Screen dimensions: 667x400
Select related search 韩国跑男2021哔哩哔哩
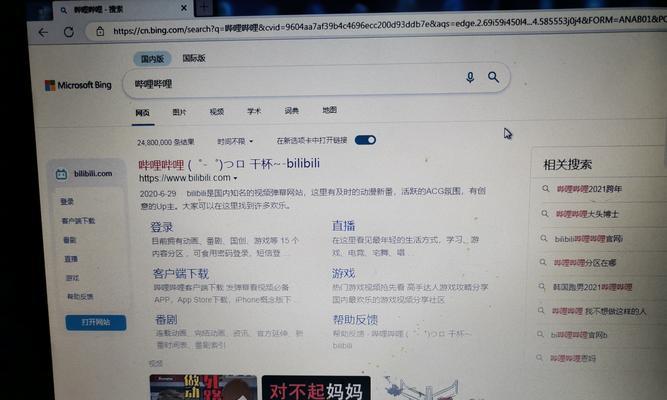tap(592, 287)
